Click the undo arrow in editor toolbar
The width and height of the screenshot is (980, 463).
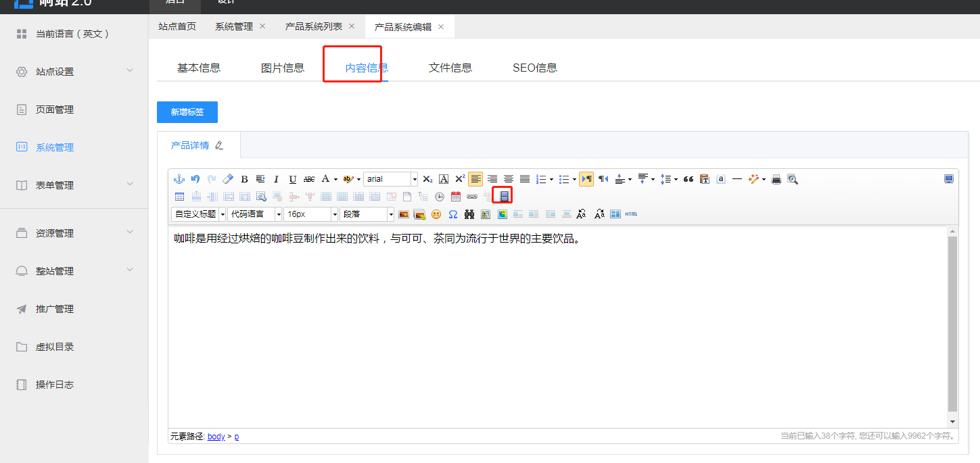(195, 179)
